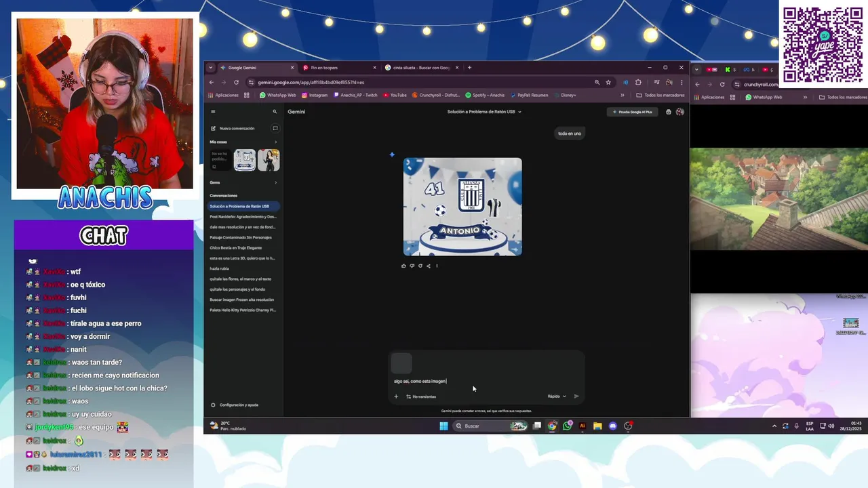The image size is (868, 488).
Task: Click the icon left of Gemini account avatar
Action: pyautogui.click(x=669, y=112)
